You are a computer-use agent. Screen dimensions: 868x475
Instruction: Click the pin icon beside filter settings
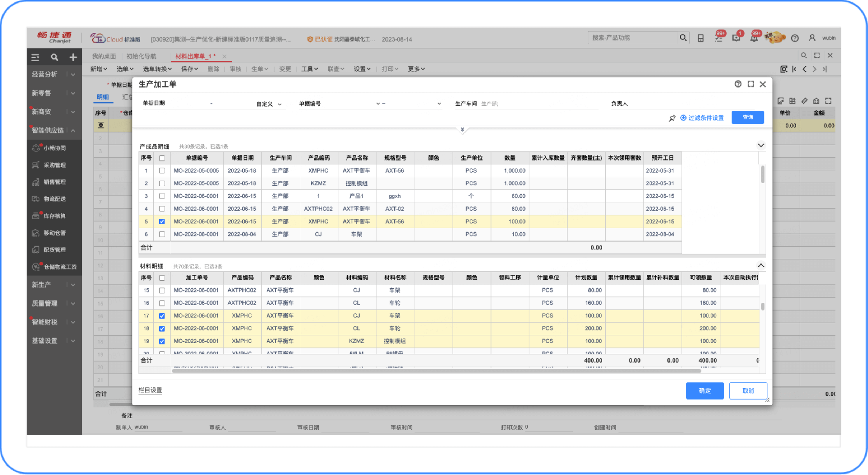coord(672,118)
